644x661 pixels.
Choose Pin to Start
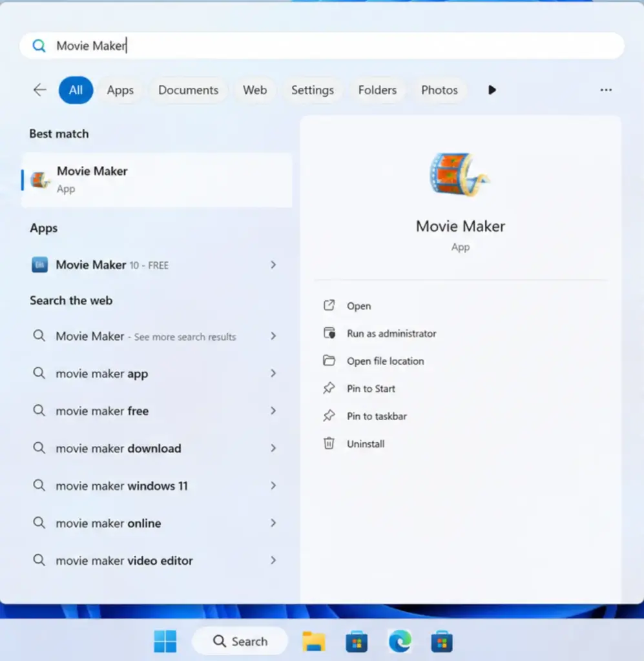371,388
